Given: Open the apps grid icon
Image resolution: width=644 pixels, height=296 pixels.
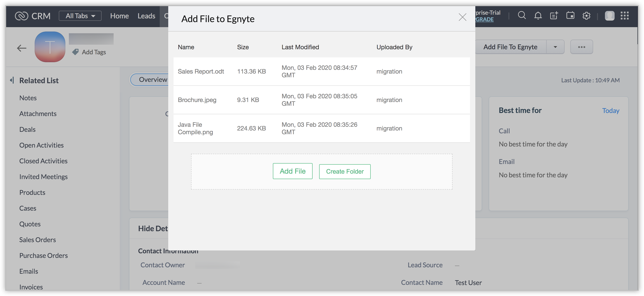Looking at the screenshot, I should point(624,16).
